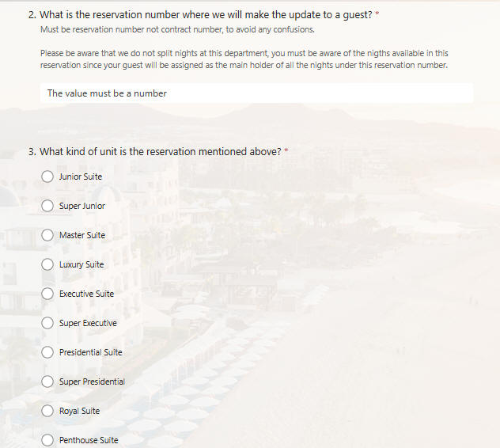Click the Executive Suite label text
The width and height of the screenshot is (500, 448).
point(87,294)
